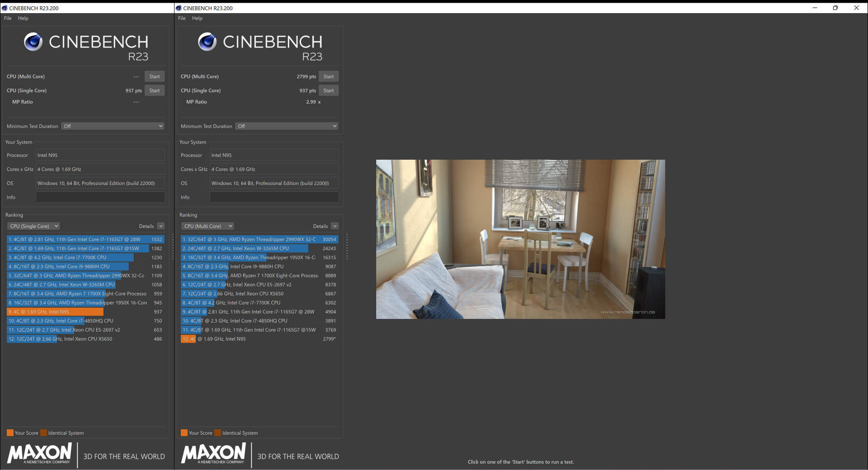Start the Multi Core test in right window
This screenshot has height=470, width=868.
click(x=328, y=76)
